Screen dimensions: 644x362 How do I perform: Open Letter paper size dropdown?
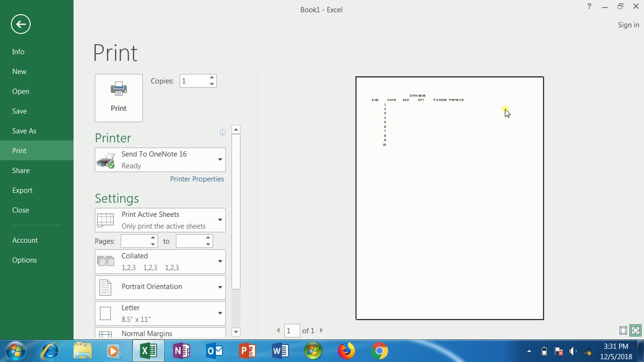160,313
